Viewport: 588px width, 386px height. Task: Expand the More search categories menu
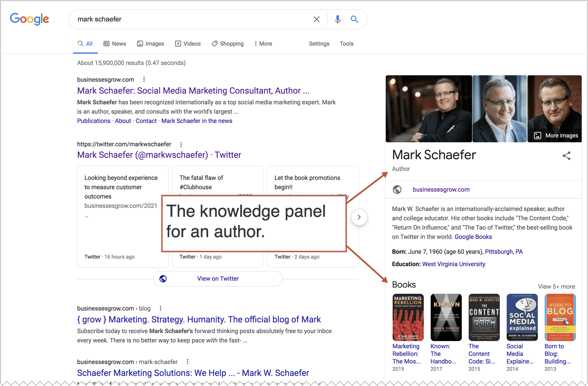263,44
